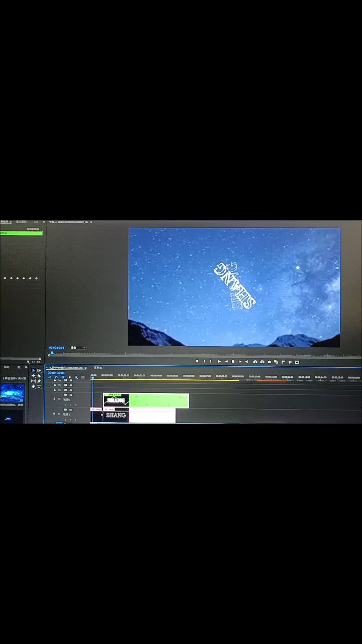Select the SHANG thumbnail clip on track 3
Viewport: 362px width, 644px height.
point(116,400)
